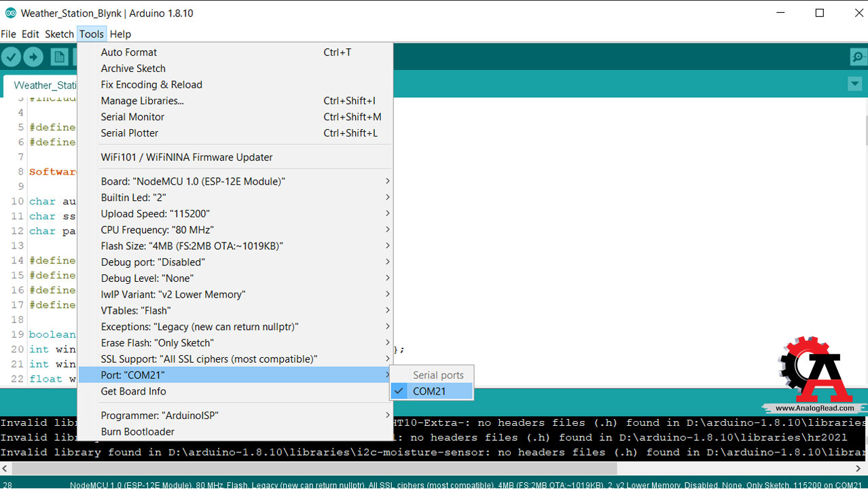This screenshot has height=489, width=868.
Task: Click the New sketch toolbar icon
Action: point(59,57)
